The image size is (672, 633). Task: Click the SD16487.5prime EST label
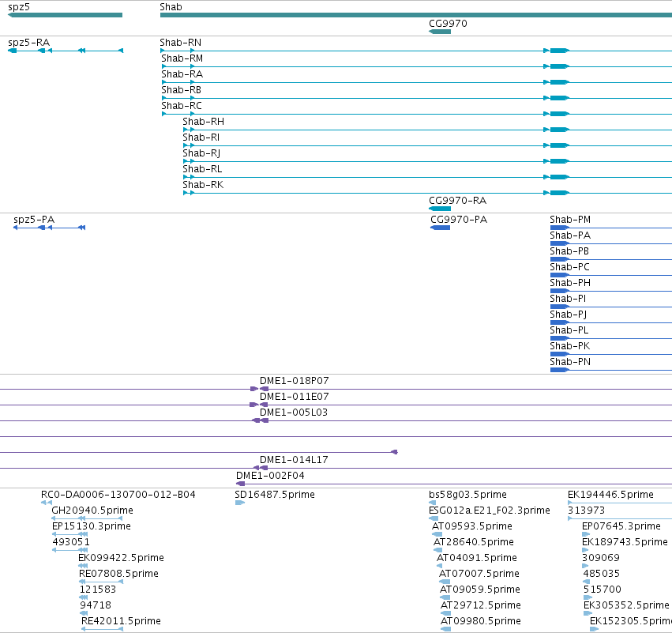[x=275, y=495]
